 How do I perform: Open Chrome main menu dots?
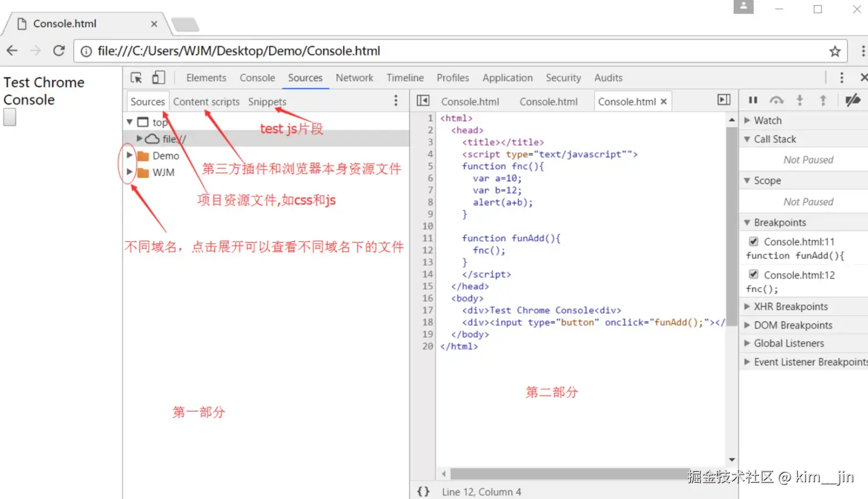(863, 51)
